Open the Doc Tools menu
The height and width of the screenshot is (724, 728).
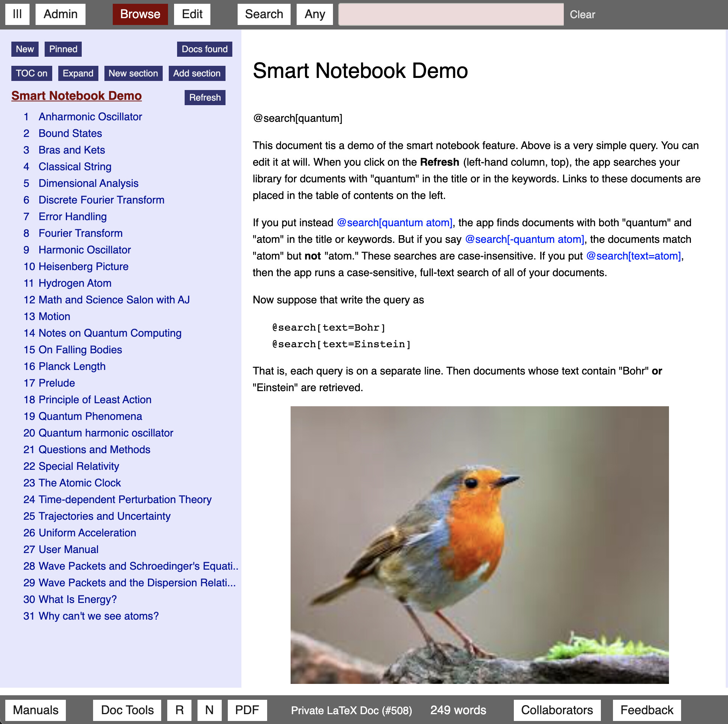(127, 710)
